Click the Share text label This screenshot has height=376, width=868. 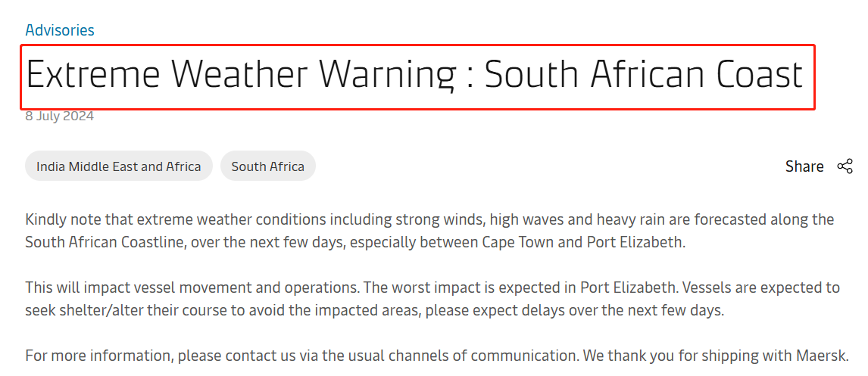(x=804, y=166)
